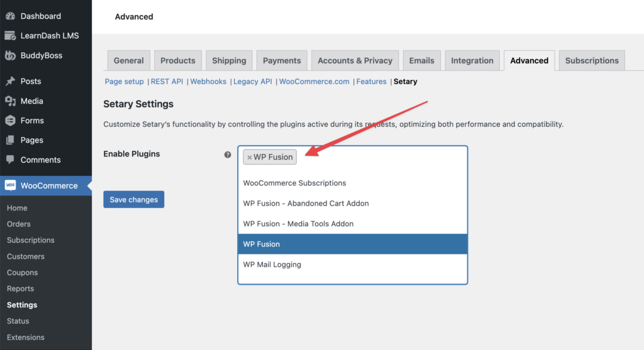Click the Forms sidebar icon
Image resolution: width=644 pixels, height=350 pixels.
[x=10, y=121]
